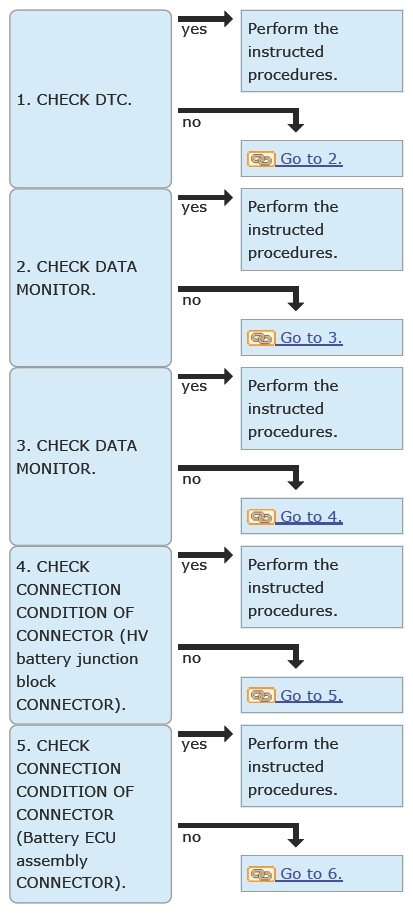Click the no arrow under step 4
413x913 pixels.
click(241, 654)
